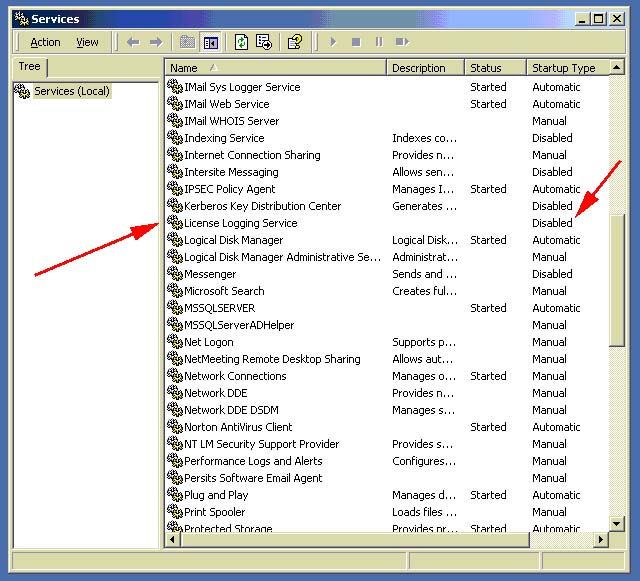
Task: Select Services (Local) in the tree
Action: 72,91
